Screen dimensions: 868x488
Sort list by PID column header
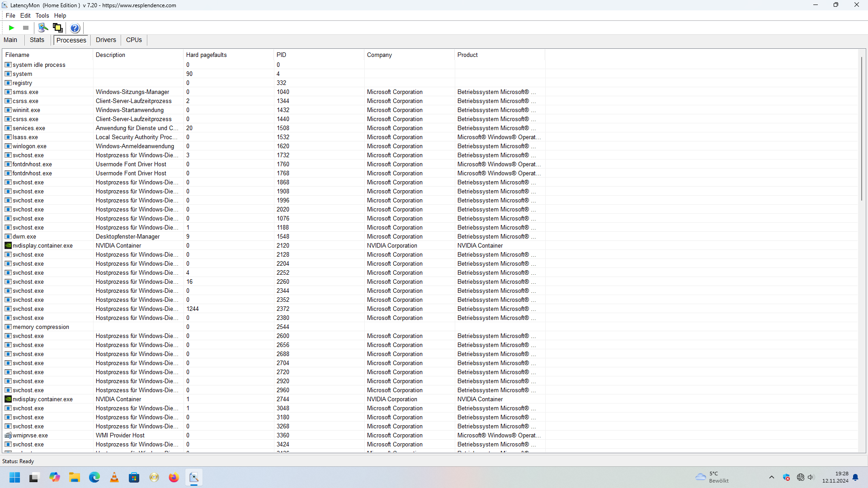click(281, 55)
